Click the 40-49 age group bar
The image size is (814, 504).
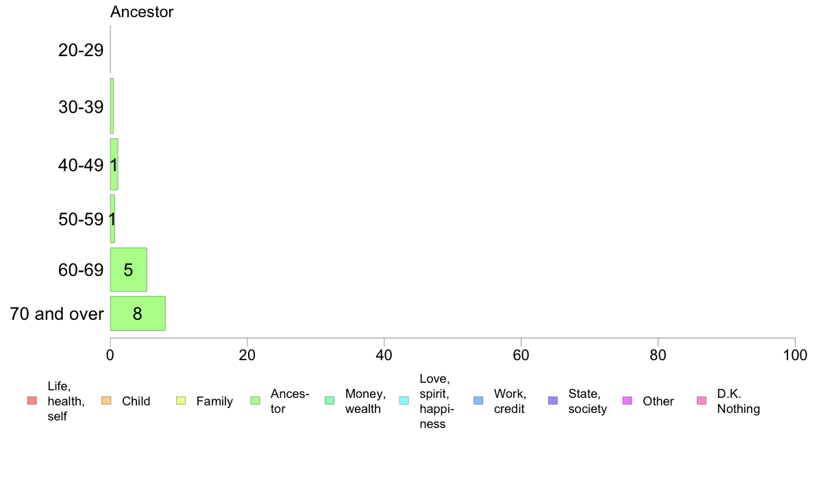(x=114, y=164)
